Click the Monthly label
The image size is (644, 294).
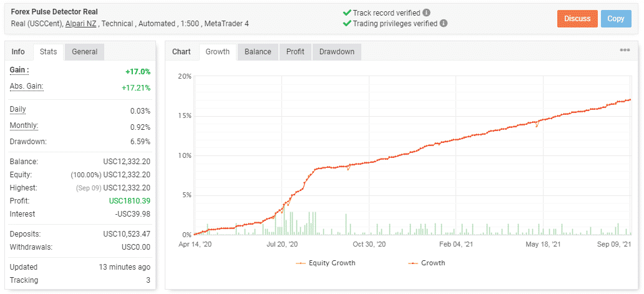click(24, 125)
